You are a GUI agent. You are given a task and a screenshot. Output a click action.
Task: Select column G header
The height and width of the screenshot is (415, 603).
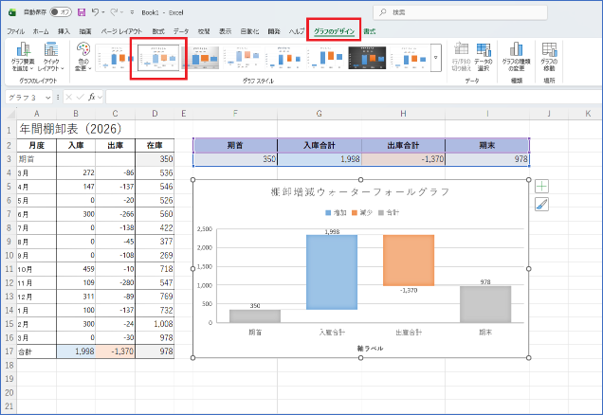click(x=319, y=114)
